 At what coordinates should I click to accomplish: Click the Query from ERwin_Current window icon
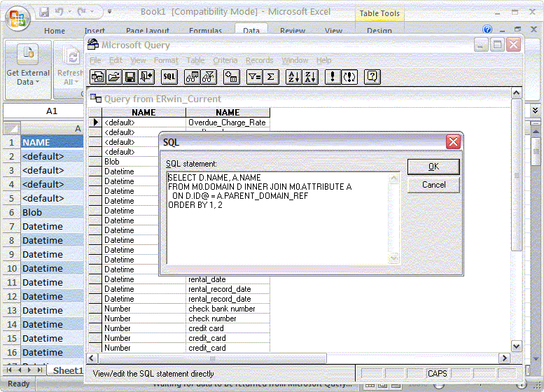pyautogui.click(x=96, y=99)
